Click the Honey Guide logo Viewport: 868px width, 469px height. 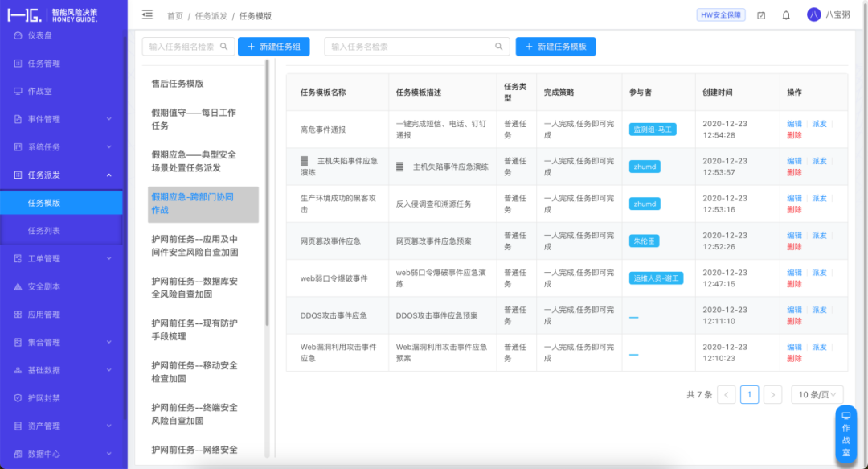pos(52,15)
